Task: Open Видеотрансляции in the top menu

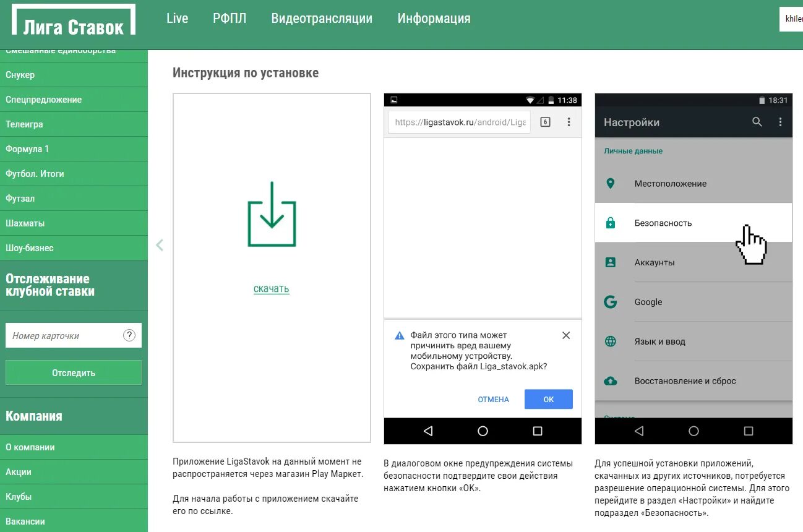Action: [x=322, y=19]
